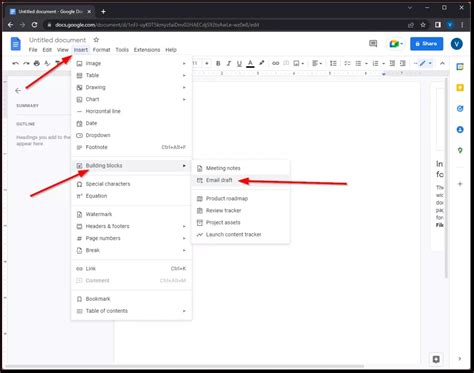The image size is (474, 373).
Task: Click the numbered list icon
Action: point(376,63)
